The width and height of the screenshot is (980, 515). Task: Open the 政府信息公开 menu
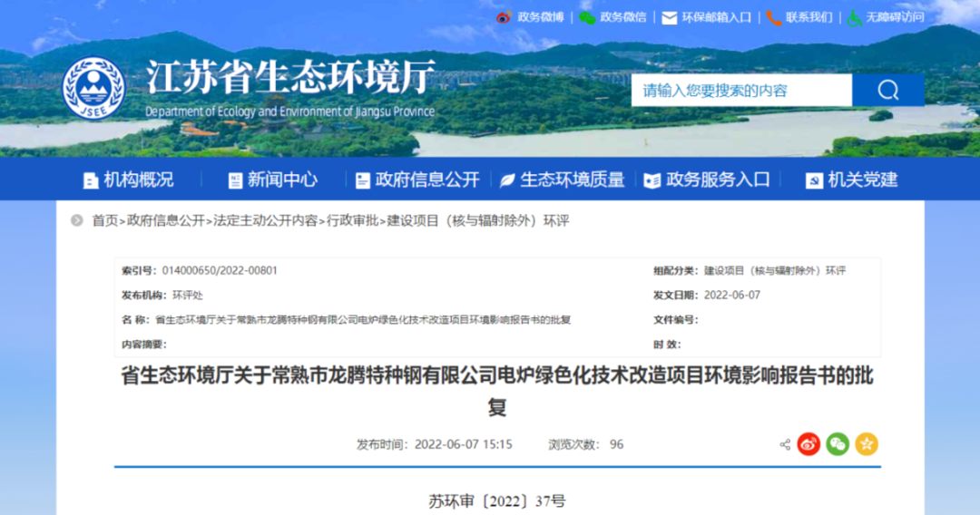coord(427,180)
